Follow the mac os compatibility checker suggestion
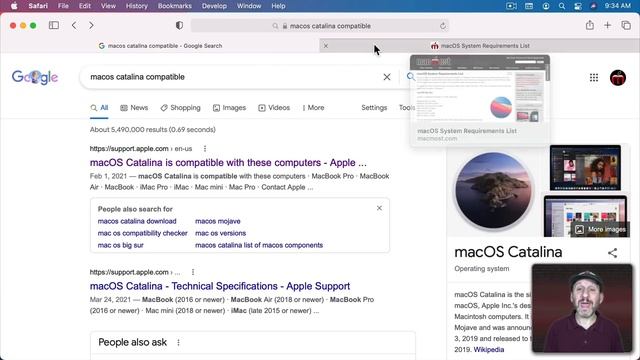 pyautogui.click(x=142, y=233)
